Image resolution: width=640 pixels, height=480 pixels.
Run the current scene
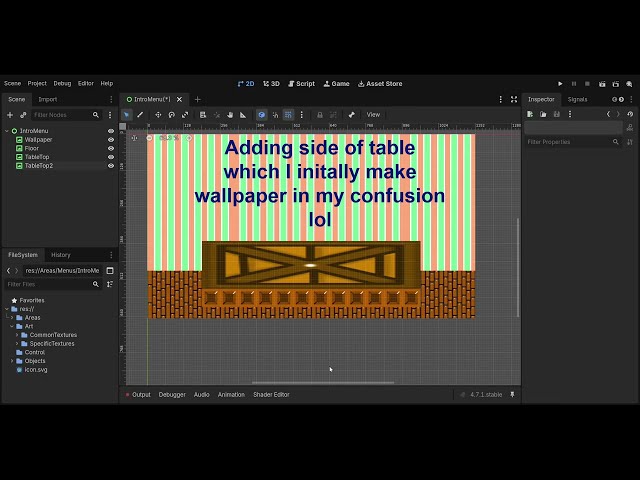coord(602,84)
